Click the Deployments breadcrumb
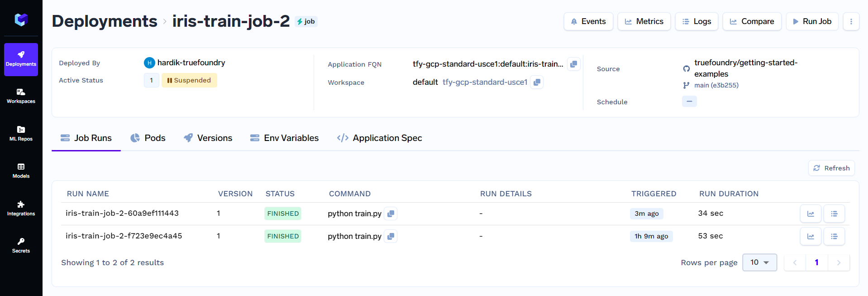 tap(105, 21)
